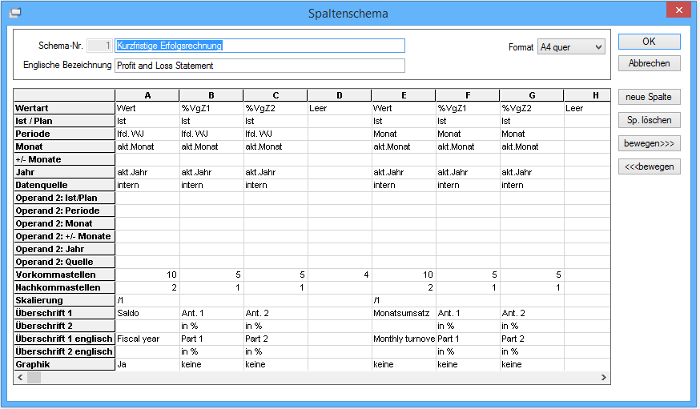This screenshot has height=409, width=700.
Task: Click the Nachkommastellen row header
Action: tap(64, 288)
